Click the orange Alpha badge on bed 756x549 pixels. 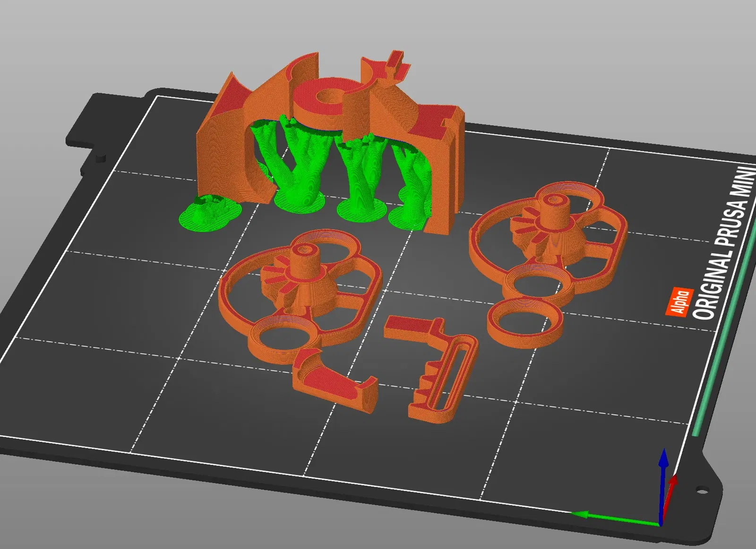coord(679,301)
